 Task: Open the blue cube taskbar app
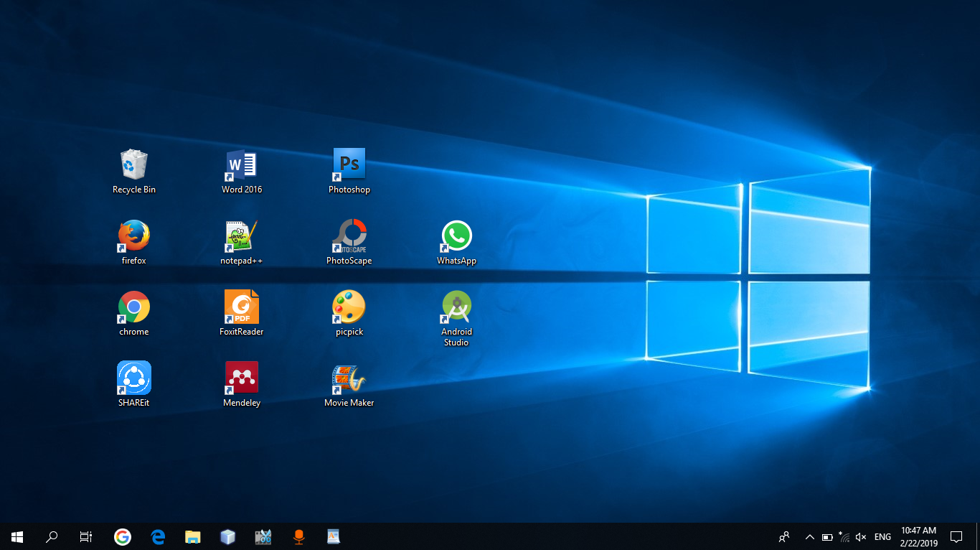point(228,536)
